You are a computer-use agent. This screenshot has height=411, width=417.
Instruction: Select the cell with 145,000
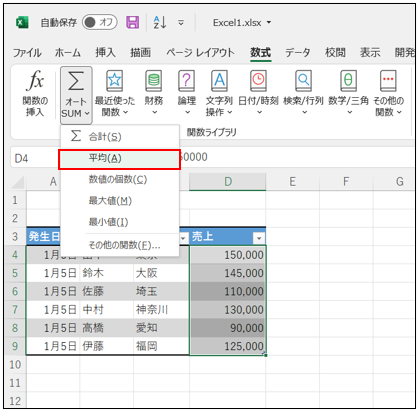228,273
